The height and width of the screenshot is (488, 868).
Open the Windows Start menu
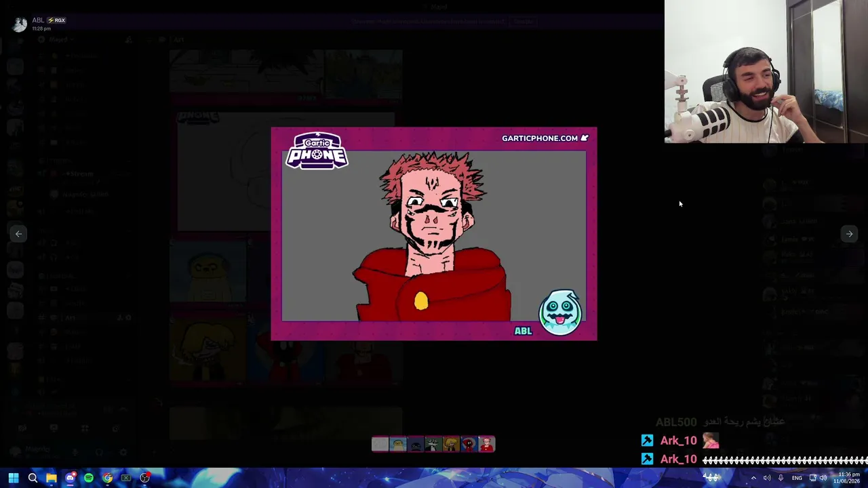click(14, 478)
